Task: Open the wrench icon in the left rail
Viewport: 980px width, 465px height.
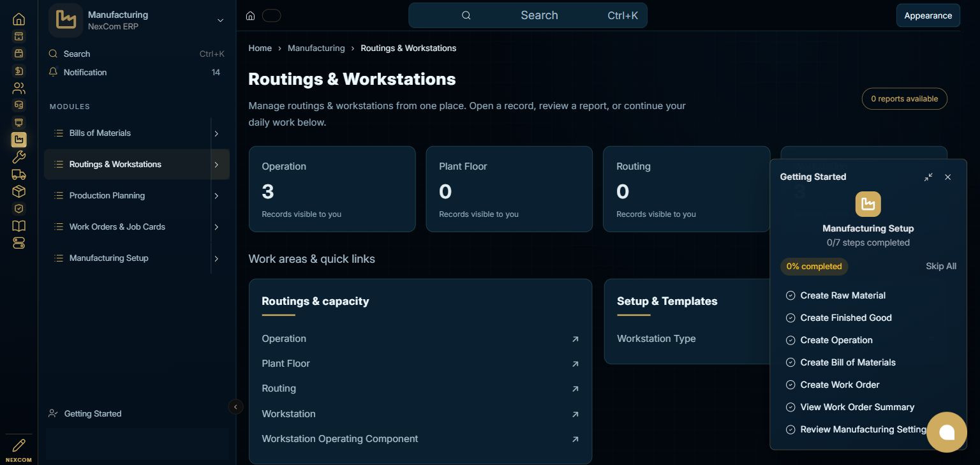Action: [x=19, y=157]
